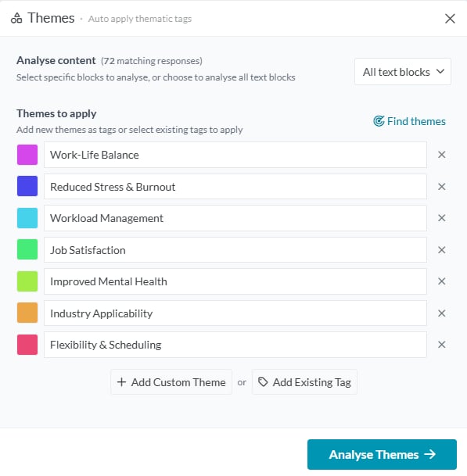Viewport: 467px width, 476px height.
Task: Change magenta color of Work-Life Balance
Action: 27,155
